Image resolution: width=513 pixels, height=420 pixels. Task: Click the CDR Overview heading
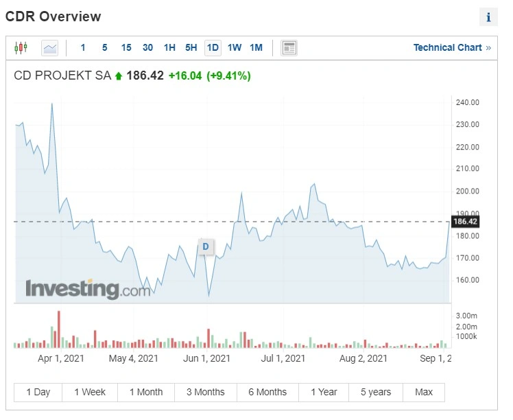[x=53, y=16]
